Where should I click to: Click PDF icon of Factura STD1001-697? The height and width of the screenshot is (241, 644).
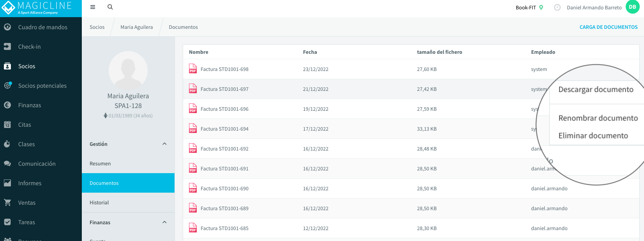[x=193, y=89]
